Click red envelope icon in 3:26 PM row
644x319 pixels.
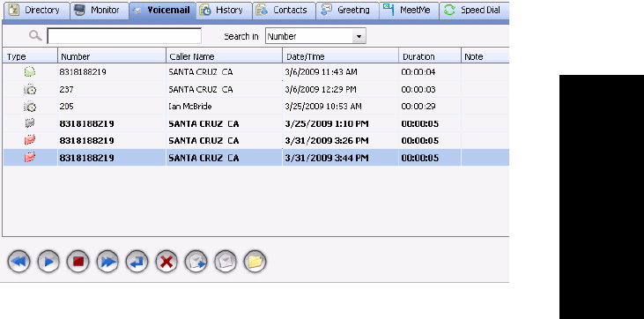pos(30,141)
